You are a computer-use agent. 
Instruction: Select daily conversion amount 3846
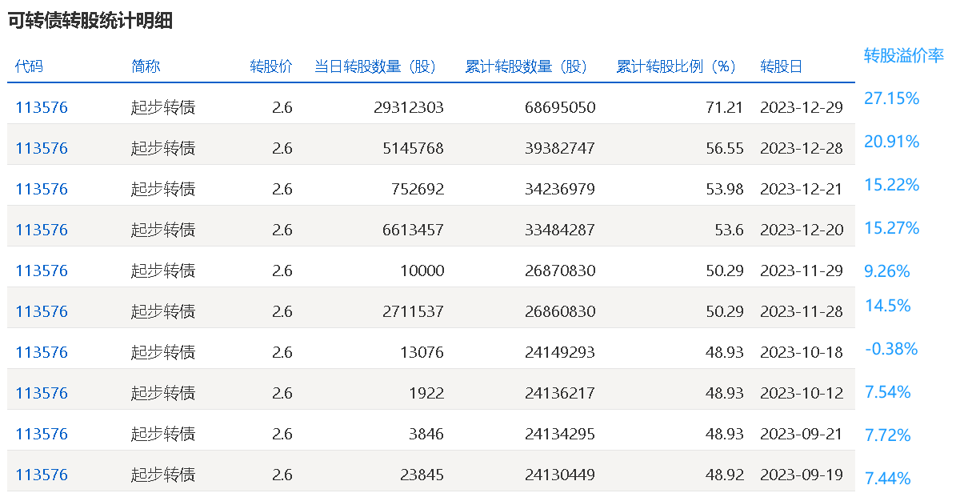click(x=426, y=434)
